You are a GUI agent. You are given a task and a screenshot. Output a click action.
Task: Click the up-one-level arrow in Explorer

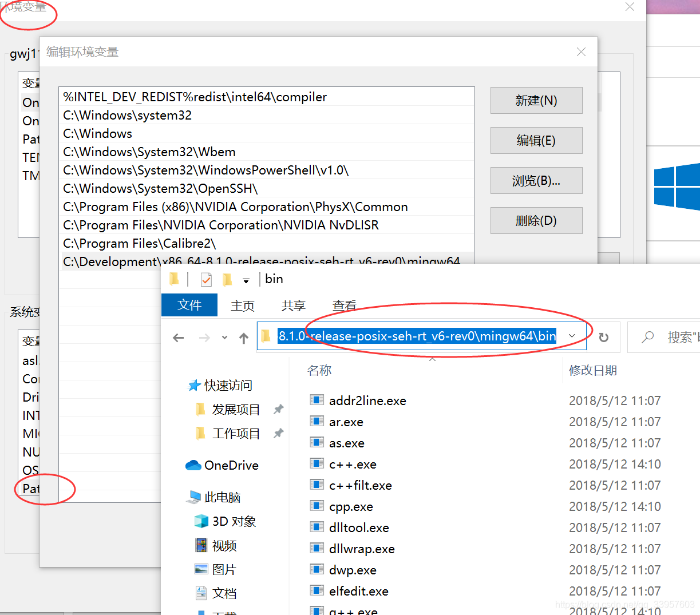244,338
